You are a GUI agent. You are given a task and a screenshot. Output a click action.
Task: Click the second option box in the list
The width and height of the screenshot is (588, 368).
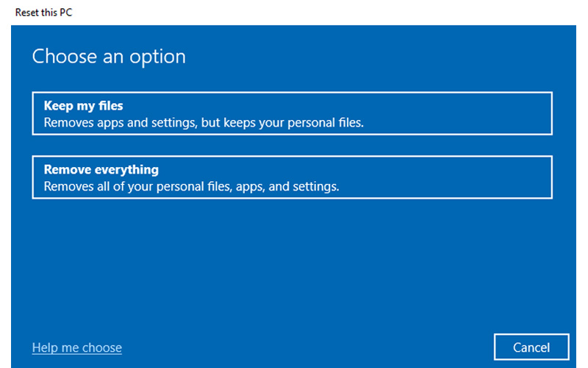point(292,177)
